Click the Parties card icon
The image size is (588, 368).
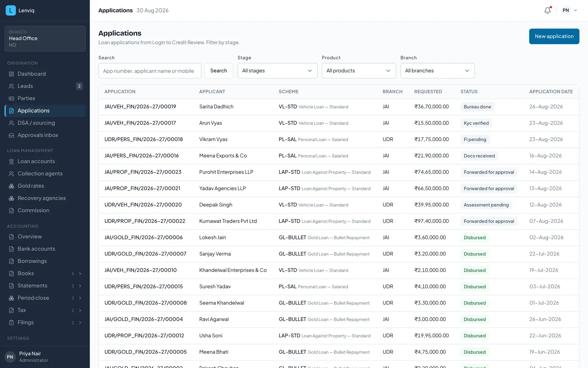[11, 98]
